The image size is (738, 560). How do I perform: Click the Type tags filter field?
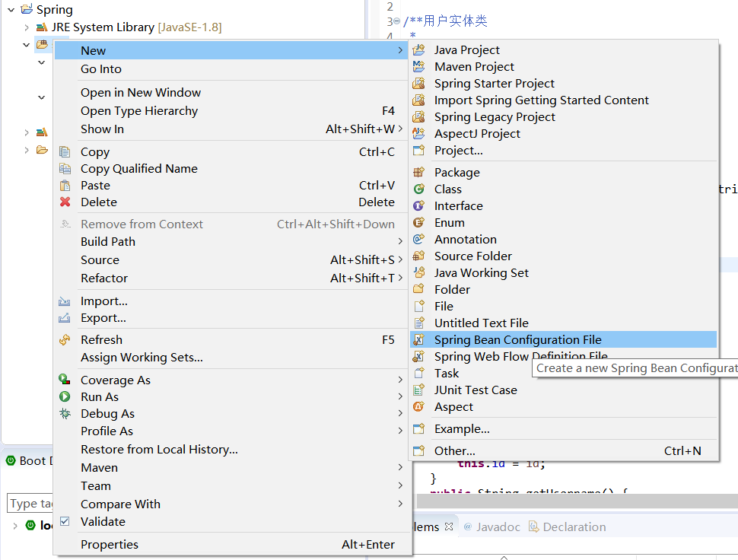30,504
